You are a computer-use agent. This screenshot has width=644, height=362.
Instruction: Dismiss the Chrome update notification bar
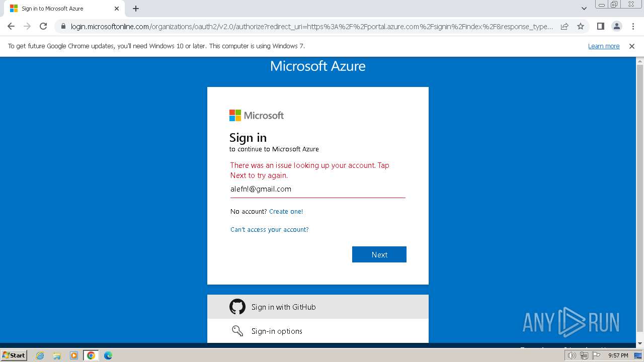(x=632, y=46)
